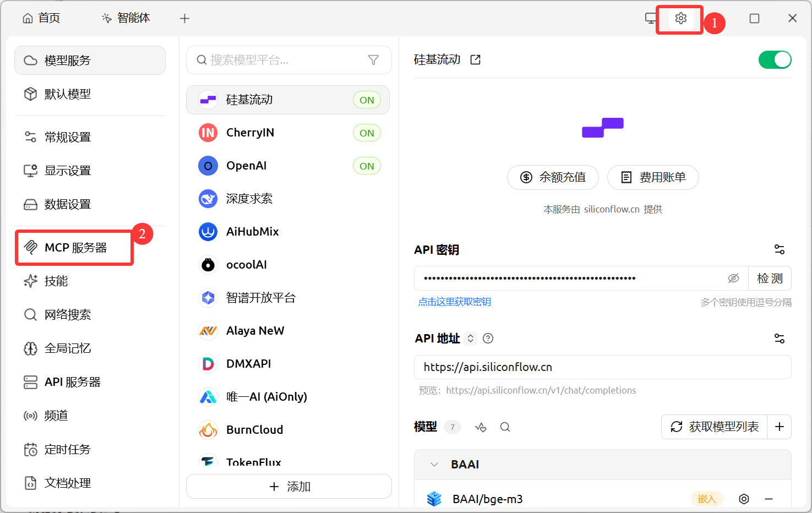Open the 硅基流动 official site via external link icon
Image resolution: width=812 pixels, height=513 pixels.
tap(476, 59)
